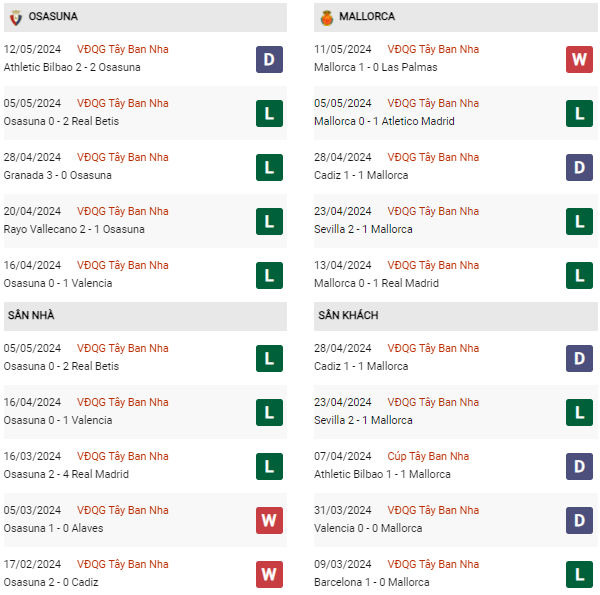This screenshot has width=600, height=595.
Task: Click the L badge for Granada 3 - 0 Osasuna
Action: point(269,167)
